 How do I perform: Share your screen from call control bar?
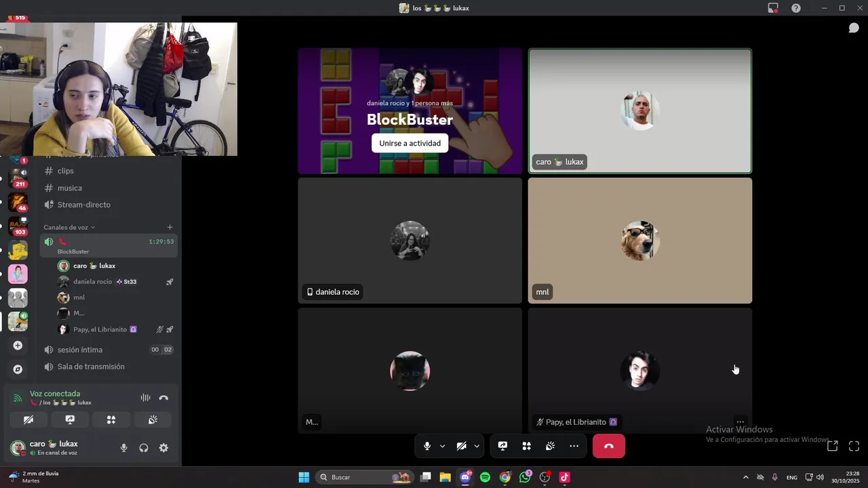502,446
